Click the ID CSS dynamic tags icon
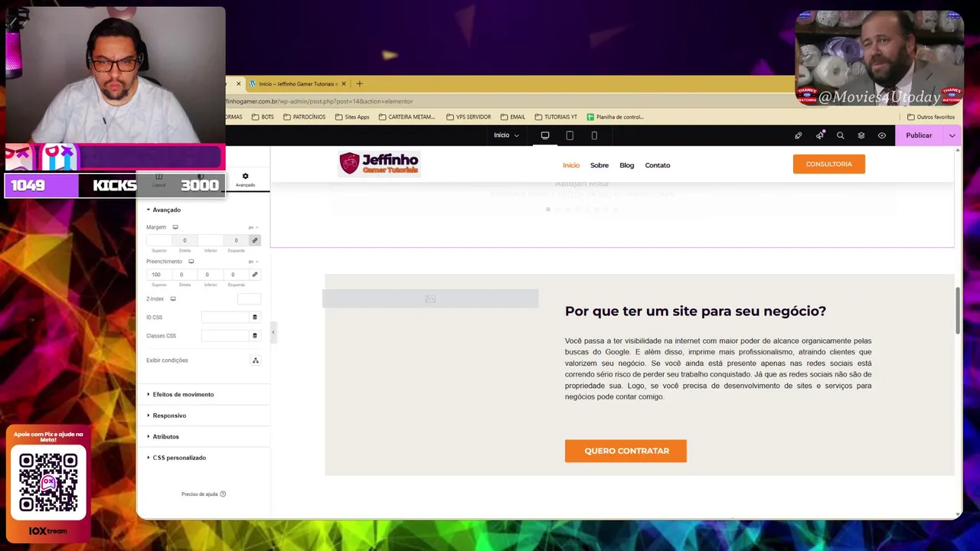The image size is (980, 551). (255, 317)
